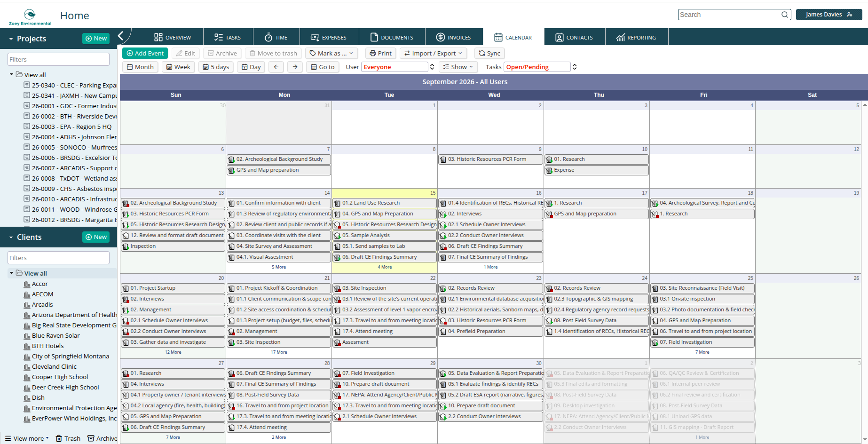Click the calendar scrollbar up arrow

tap(864, 105)
